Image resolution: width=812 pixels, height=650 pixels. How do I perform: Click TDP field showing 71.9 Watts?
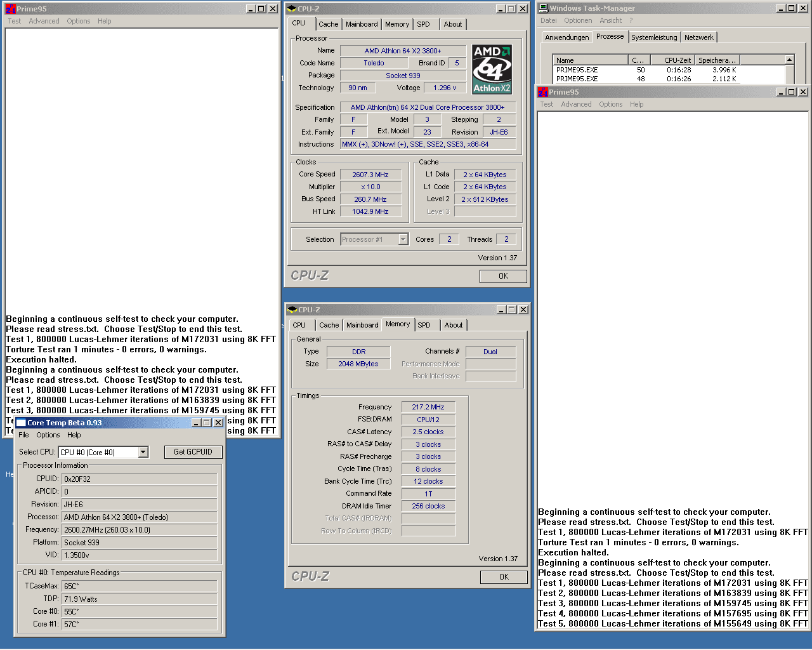tap(140, 599)
